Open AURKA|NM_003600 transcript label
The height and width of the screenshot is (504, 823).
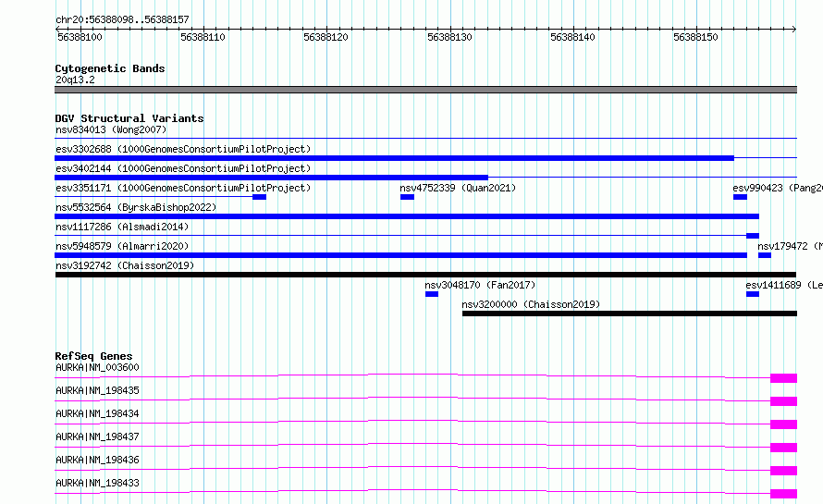tap(98, 367)
